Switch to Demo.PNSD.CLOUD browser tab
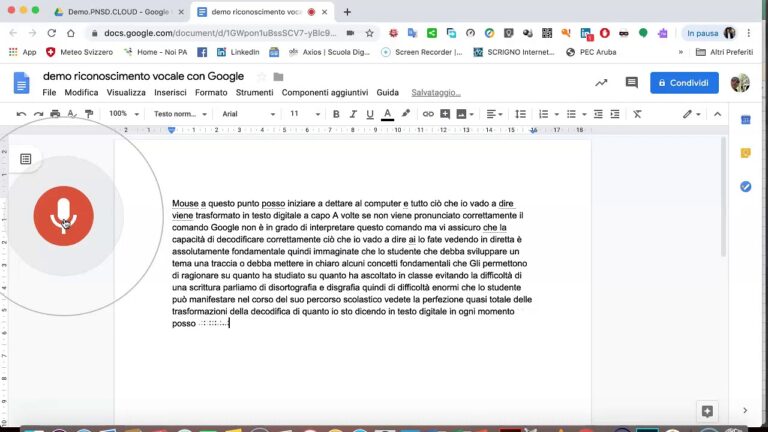The height and width of the screenshot is (432, 768). [119, 12]
